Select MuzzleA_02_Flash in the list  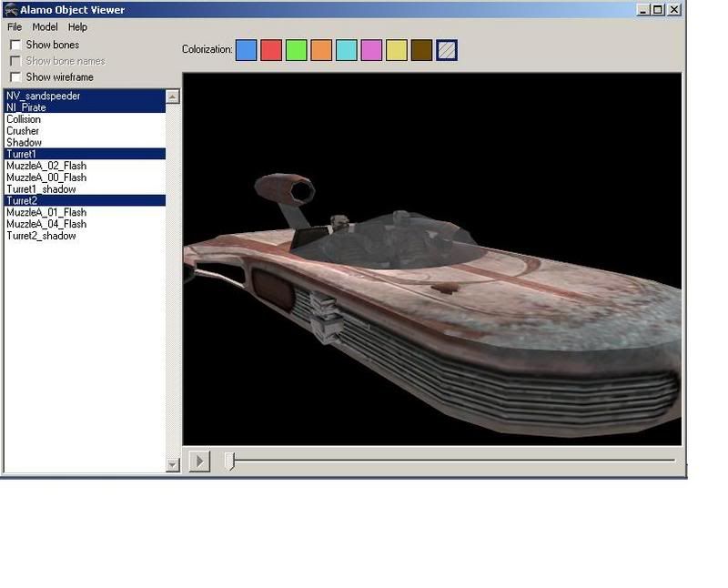[46, 166]
